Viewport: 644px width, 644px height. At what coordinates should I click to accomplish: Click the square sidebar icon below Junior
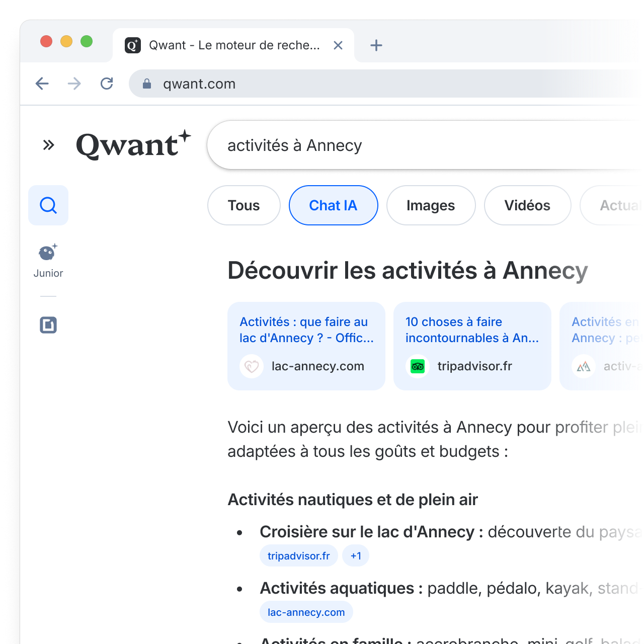(48, 325)
